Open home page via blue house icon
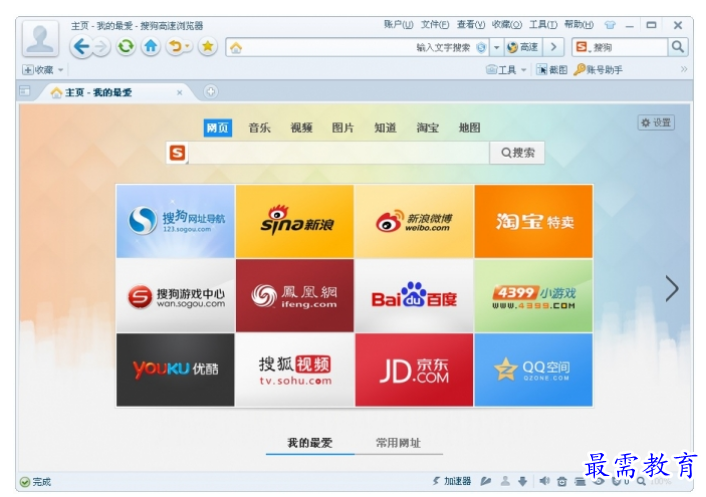The width and height of the screenshot is (706, 497). pyautogui.click(x=151, y=46)
